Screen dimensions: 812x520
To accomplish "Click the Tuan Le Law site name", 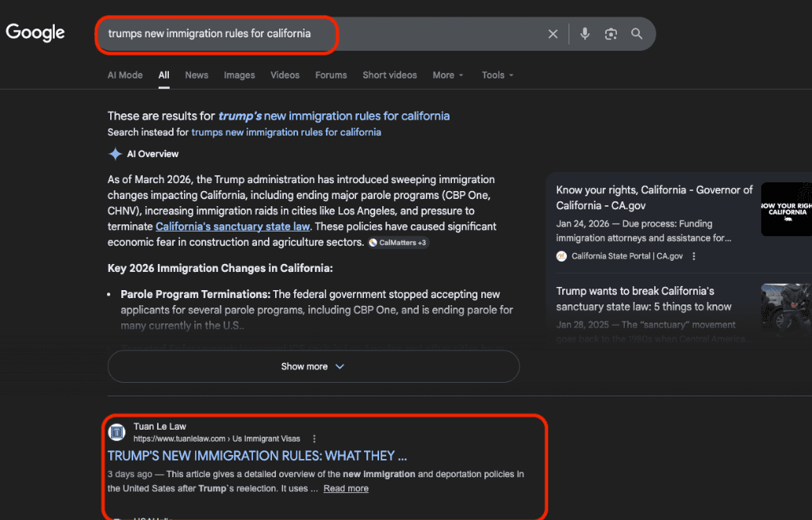I will pyautogui.click(x=159, y=426).
